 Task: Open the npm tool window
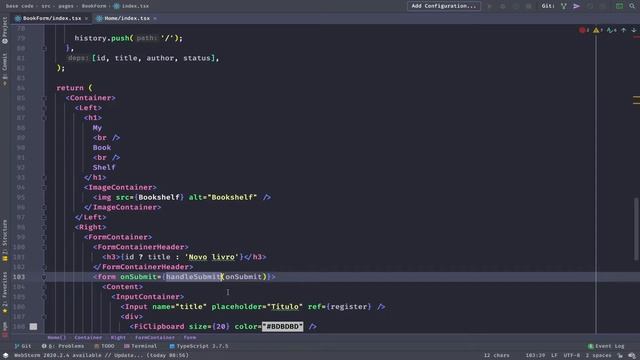pos(5,329)
